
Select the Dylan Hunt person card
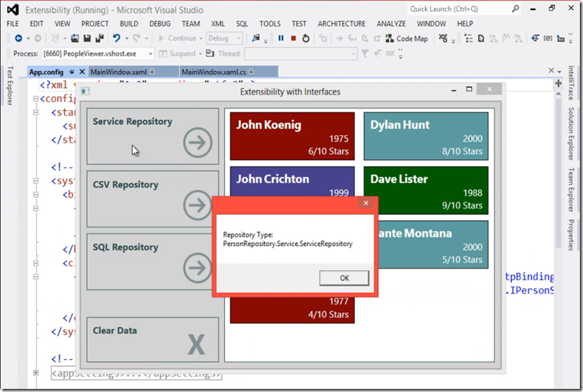pos(426,137)
